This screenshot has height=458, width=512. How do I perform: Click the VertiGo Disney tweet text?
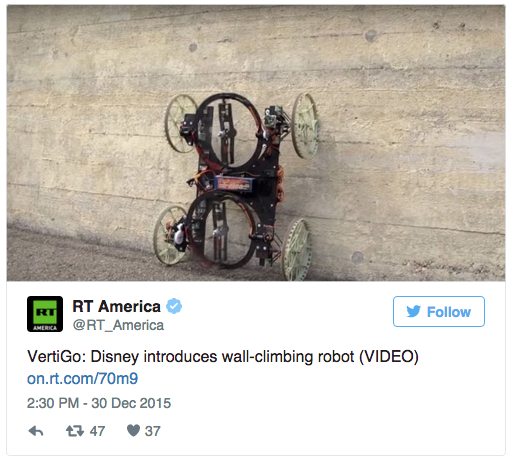click(223, 357)
